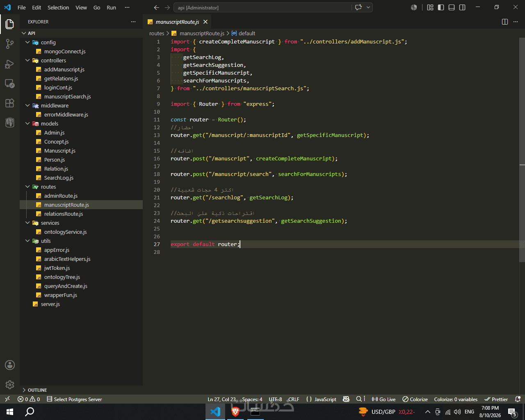
Task: Open the File menu
Action: [22, 7]
